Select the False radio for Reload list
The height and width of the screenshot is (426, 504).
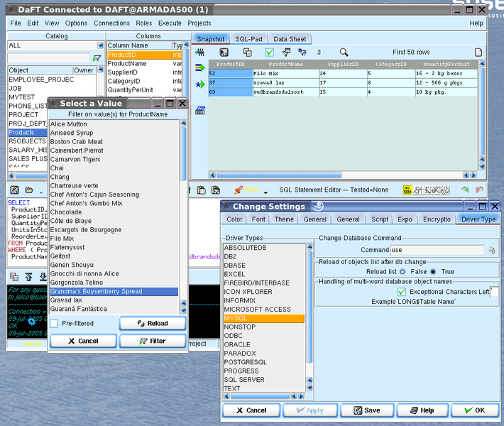402,272
